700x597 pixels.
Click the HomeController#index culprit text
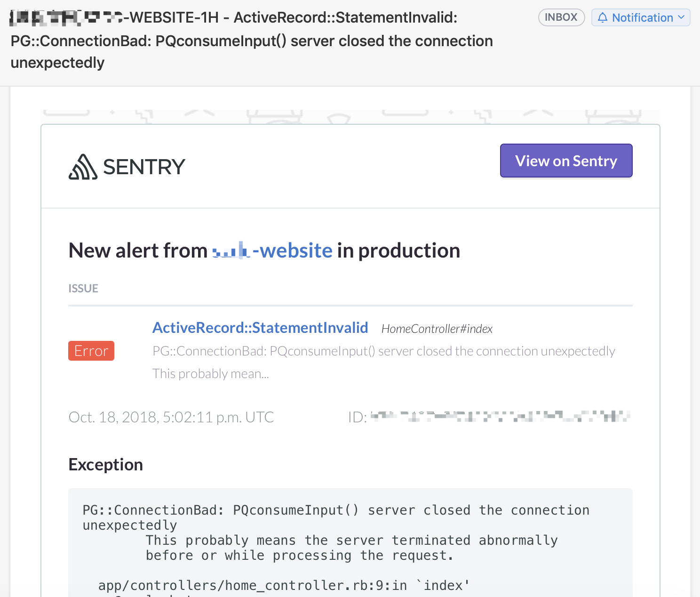[437, 329]
